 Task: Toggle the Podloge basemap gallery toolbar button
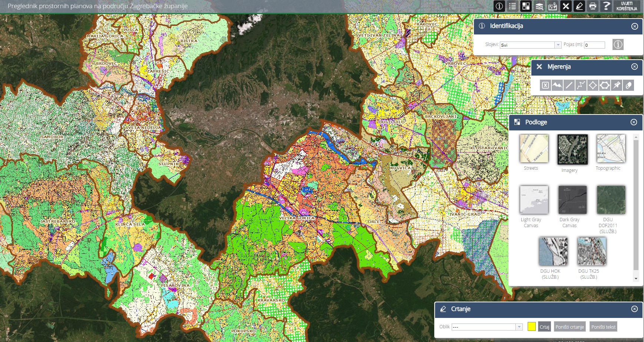coord(526,6)
